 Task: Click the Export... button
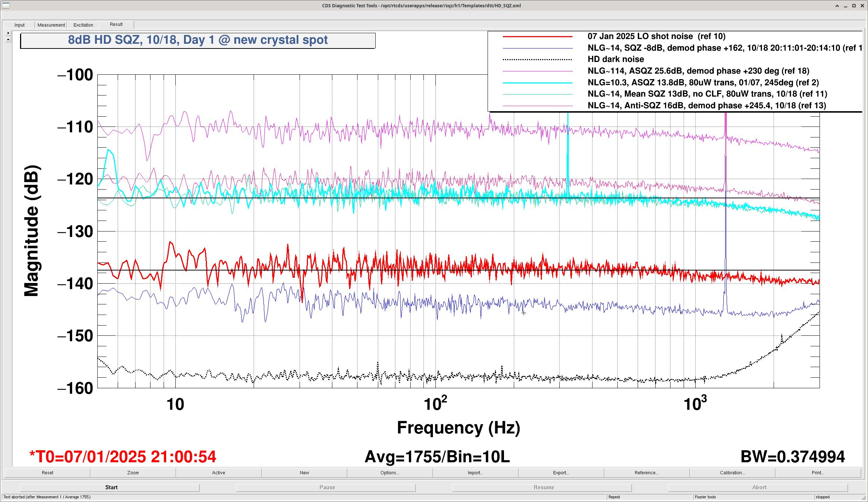click(x=561, y=473)
